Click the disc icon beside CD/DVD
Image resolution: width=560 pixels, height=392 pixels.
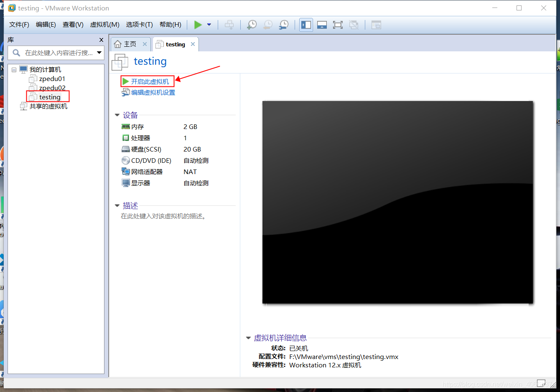point(125,160)
